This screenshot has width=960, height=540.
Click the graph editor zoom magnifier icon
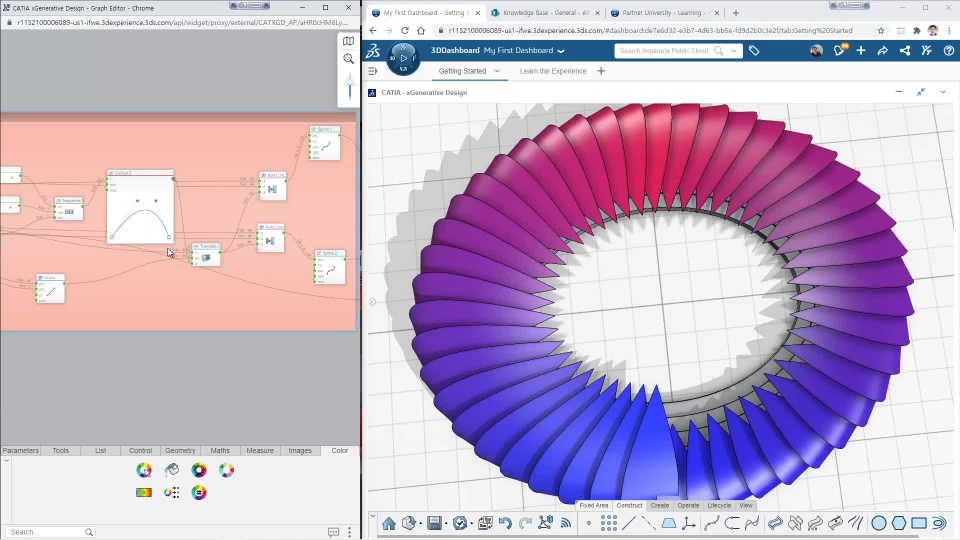point(348,59)
